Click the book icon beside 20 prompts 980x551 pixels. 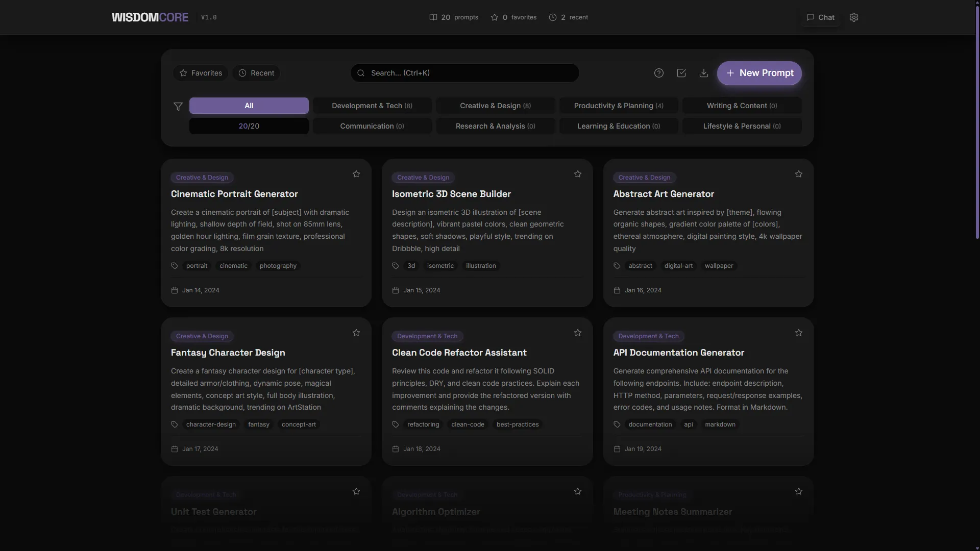click(433, 17)
